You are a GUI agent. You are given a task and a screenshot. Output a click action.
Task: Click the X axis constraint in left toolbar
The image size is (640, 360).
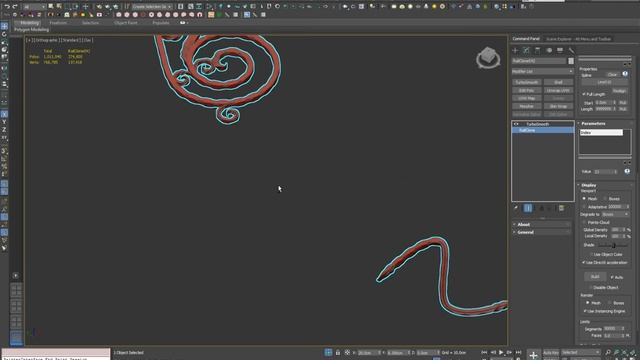point(4,114)
